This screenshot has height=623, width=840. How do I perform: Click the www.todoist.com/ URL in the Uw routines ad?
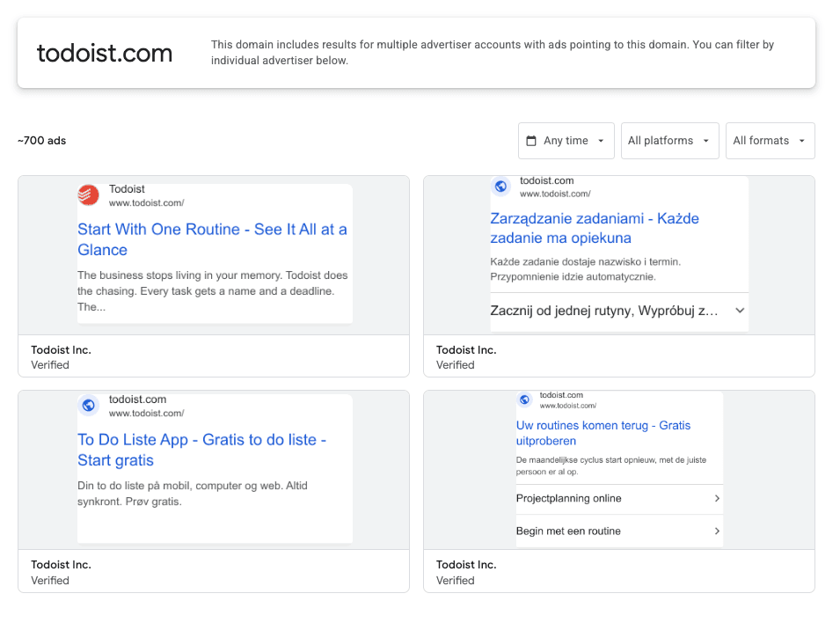tap(568, 406)
